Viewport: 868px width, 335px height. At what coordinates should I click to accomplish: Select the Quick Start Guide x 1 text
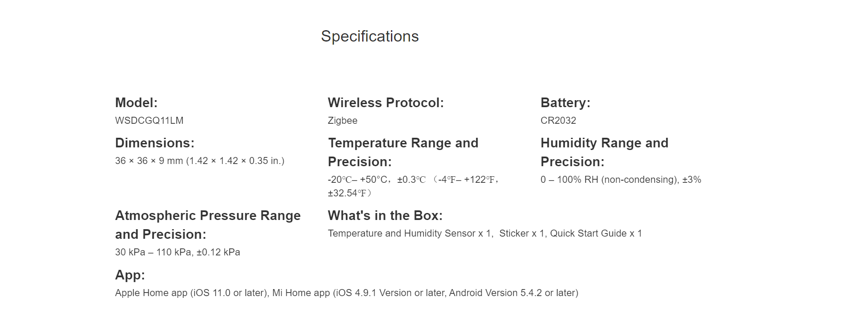pyautogui.click(x=596, y=234)
